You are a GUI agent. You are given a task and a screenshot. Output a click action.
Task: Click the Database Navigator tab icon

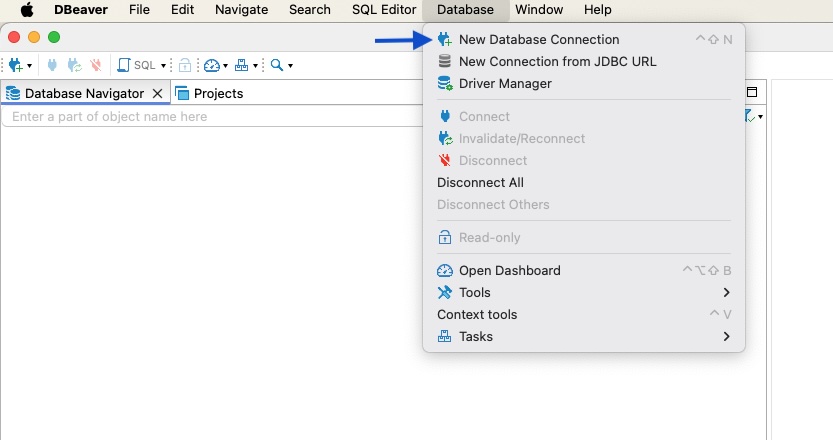click(x=13, y=94)
